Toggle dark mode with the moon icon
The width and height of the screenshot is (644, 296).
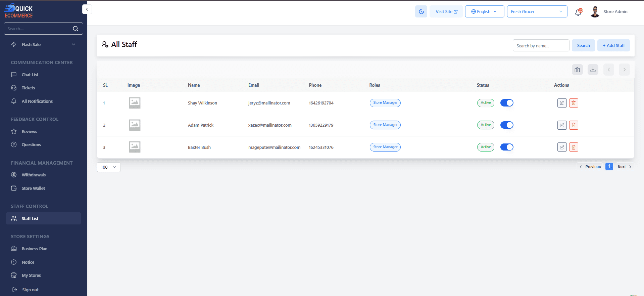tap(421, 11)
